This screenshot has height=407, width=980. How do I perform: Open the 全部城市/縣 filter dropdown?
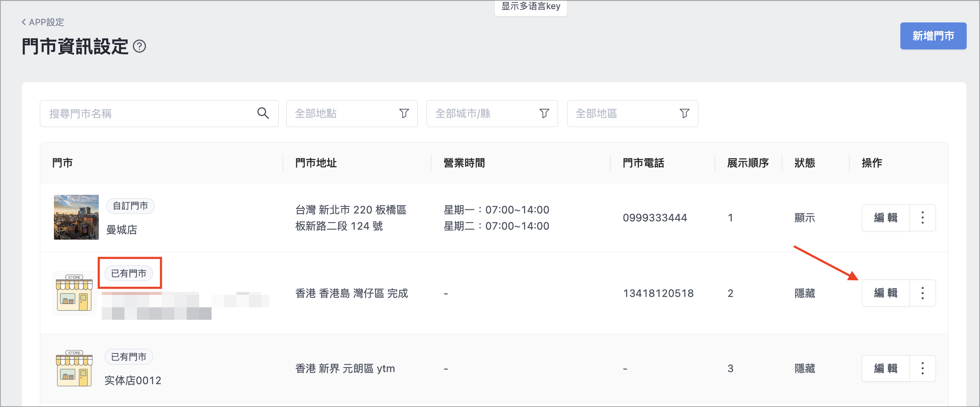[492, 113]
